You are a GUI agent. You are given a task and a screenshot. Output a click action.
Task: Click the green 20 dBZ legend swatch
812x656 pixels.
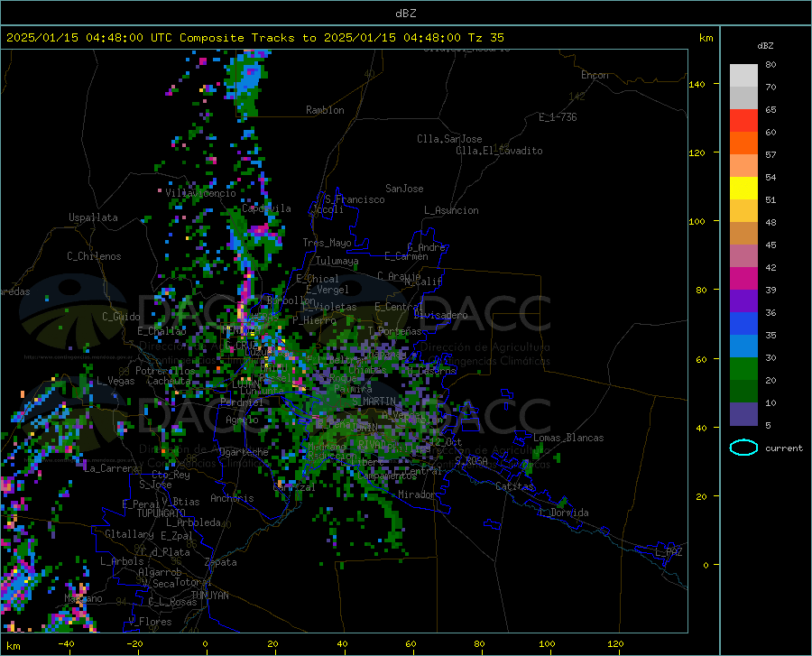click(743, 369)
